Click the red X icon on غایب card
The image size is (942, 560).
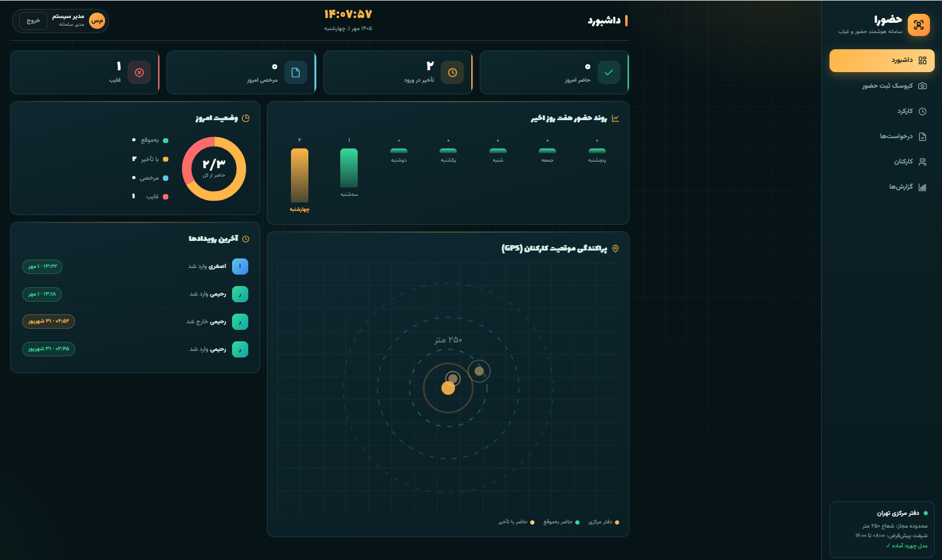pos(139,73)
